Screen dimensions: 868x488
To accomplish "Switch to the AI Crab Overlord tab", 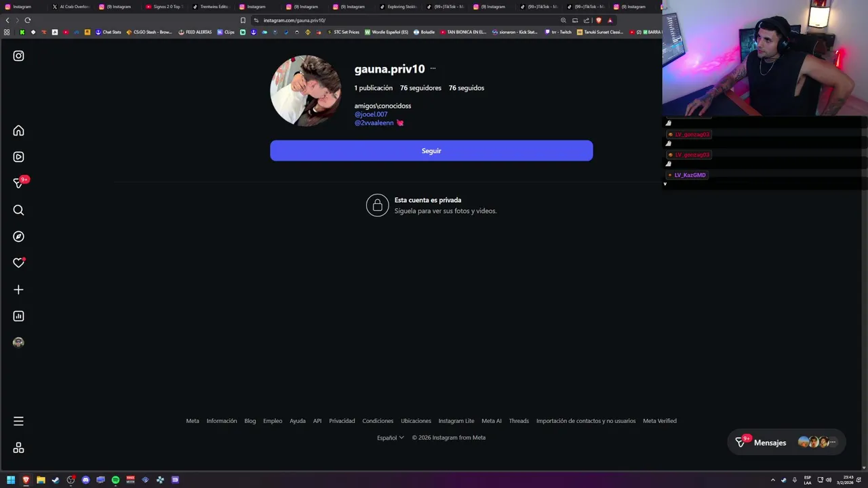I will 71,7.
